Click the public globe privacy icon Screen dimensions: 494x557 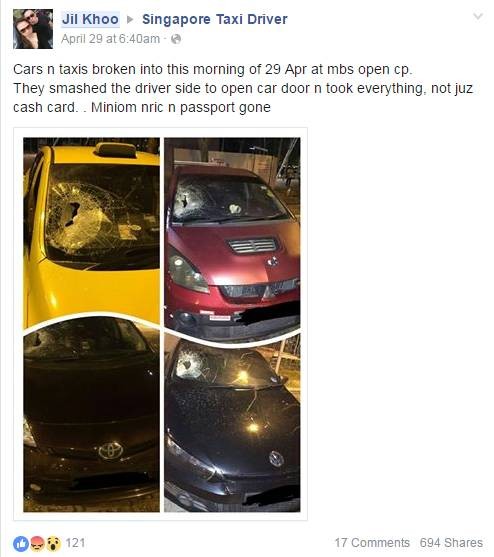(176, 39)
